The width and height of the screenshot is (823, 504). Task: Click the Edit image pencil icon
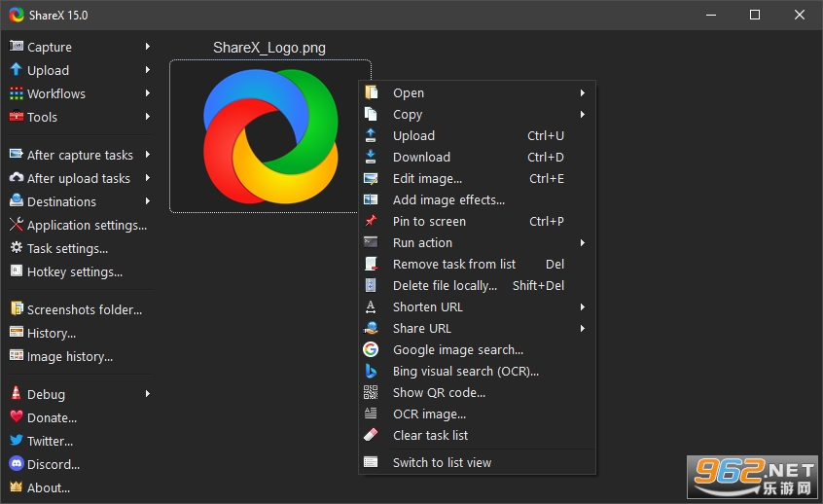pyautogui.click(x=371, y=178)
